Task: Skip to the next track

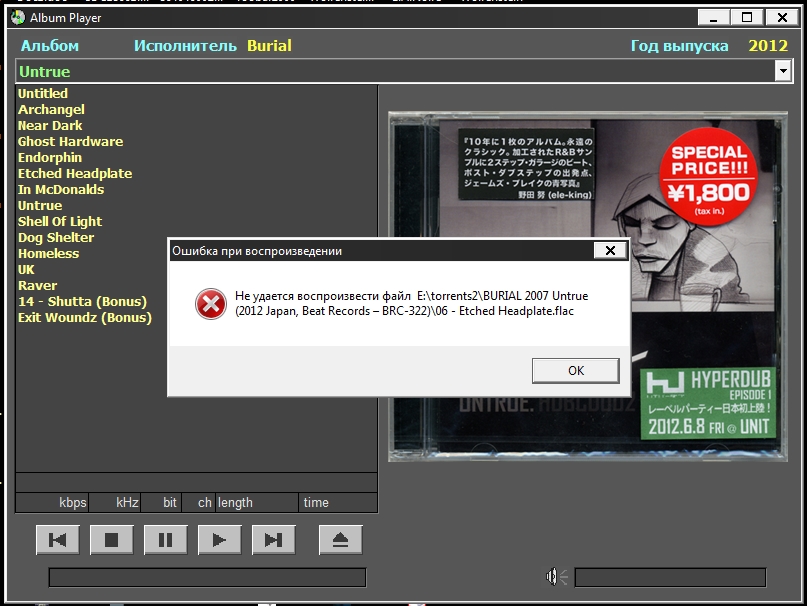Action: pos(274,540)
